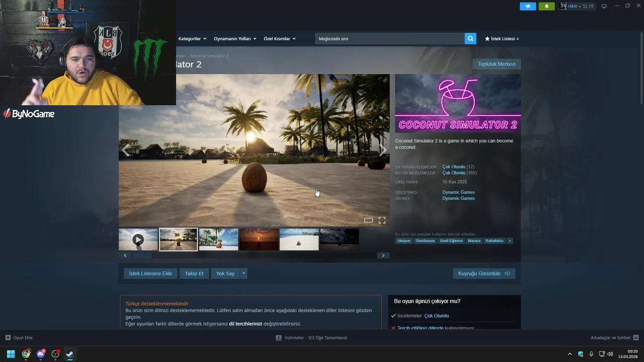Viewport: 644px width, 362px height.
Task: Open the Simülasyon tag
Action: pyautogui.click(x=425, y=241)
